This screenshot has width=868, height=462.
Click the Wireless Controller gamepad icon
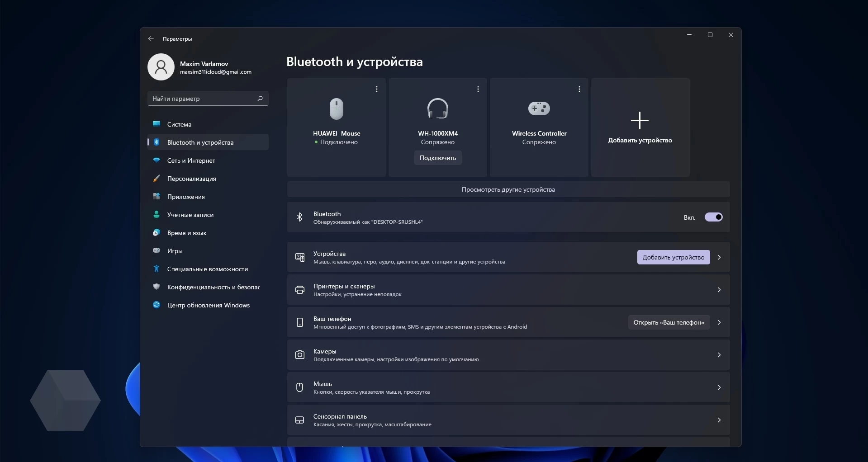pos(539,108)
